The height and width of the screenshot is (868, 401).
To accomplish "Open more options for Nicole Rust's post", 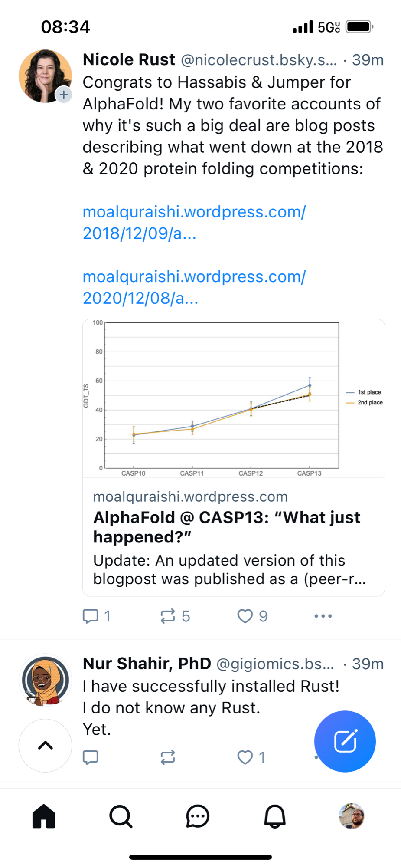I will pyautogui.click(x=323, y=616).
